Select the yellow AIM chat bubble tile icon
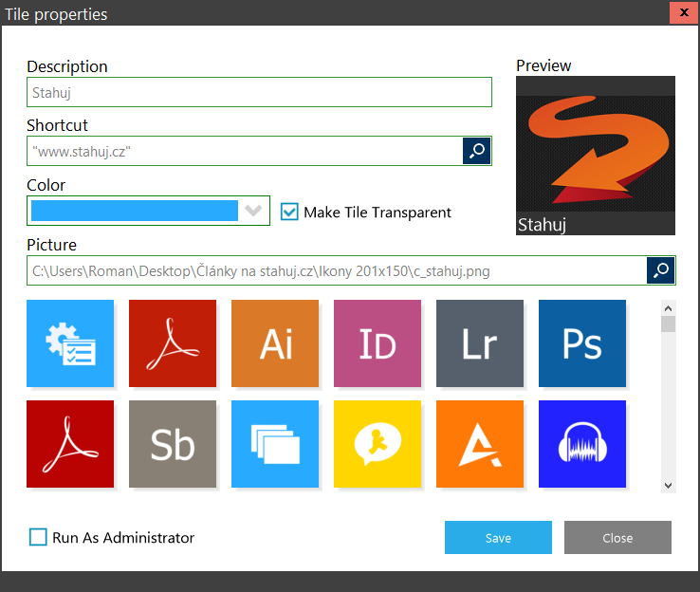Viewport: 700px width, 592px height. (x=378, y=444)
